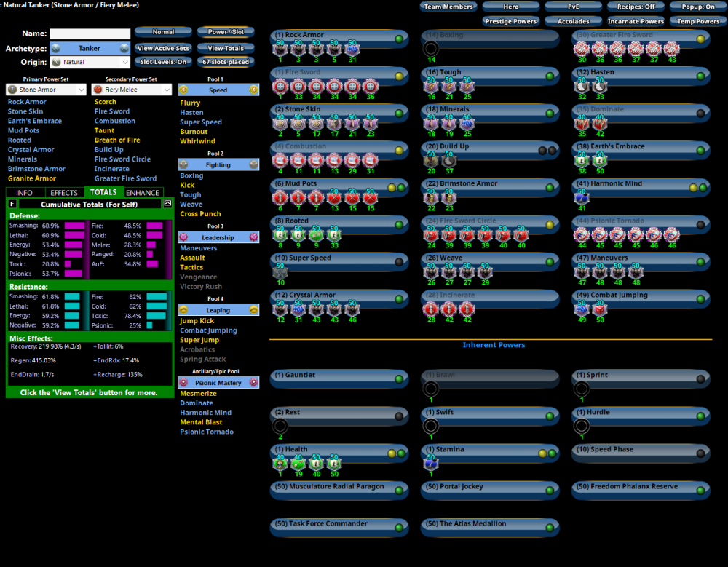Click the Smashing defense magenta bar
Image resolution: width=728 pixels, height=567 pixels.
click(x=74, y=226)
